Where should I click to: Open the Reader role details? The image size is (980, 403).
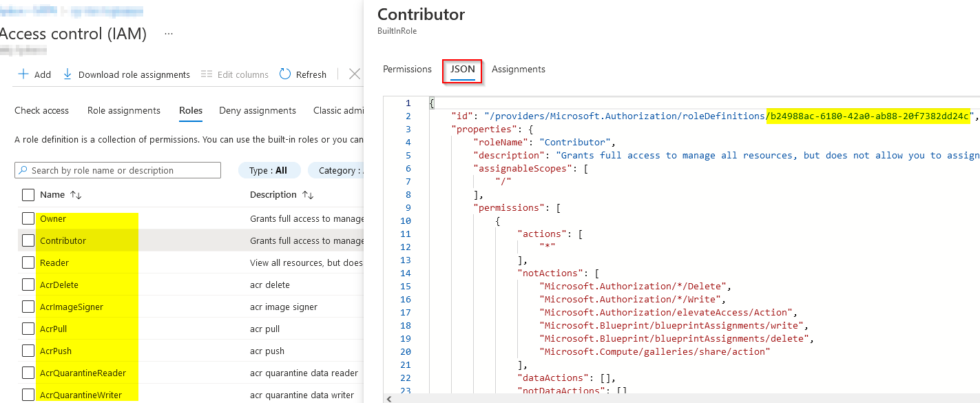pyautogui.click(x=56, y=262)
